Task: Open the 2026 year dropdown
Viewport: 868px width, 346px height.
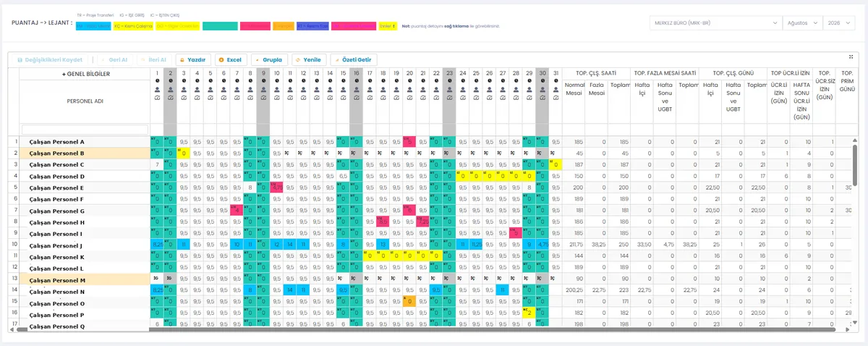Action: point(841,23)
